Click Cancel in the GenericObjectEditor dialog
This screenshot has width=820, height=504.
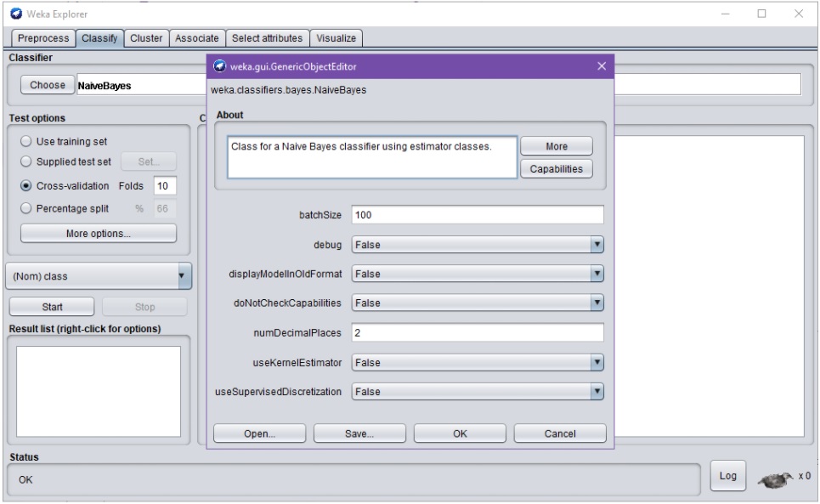point(560,433)
